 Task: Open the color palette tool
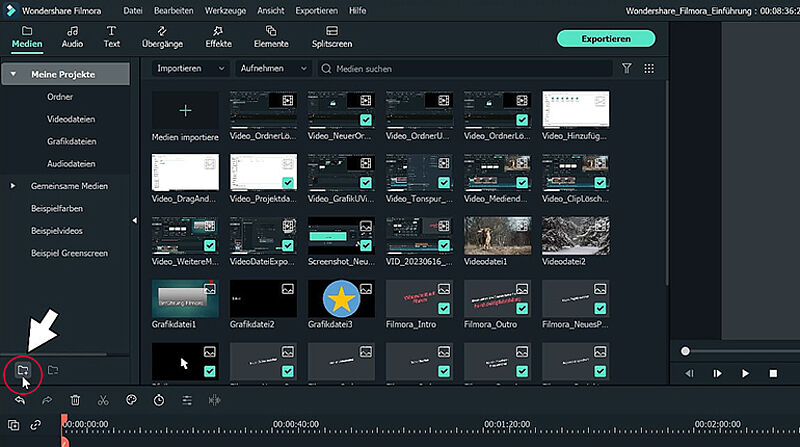pos(131,400)
